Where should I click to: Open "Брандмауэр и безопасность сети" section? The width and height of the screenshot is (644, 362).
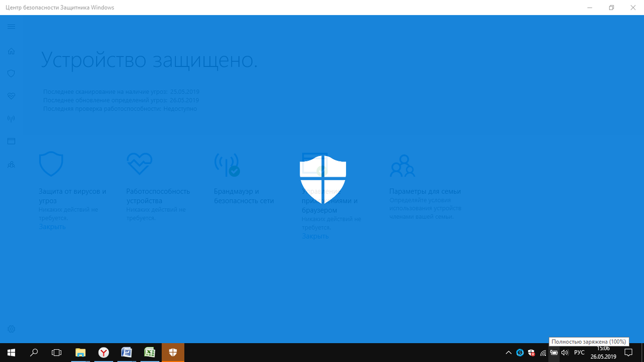point(244,196)
